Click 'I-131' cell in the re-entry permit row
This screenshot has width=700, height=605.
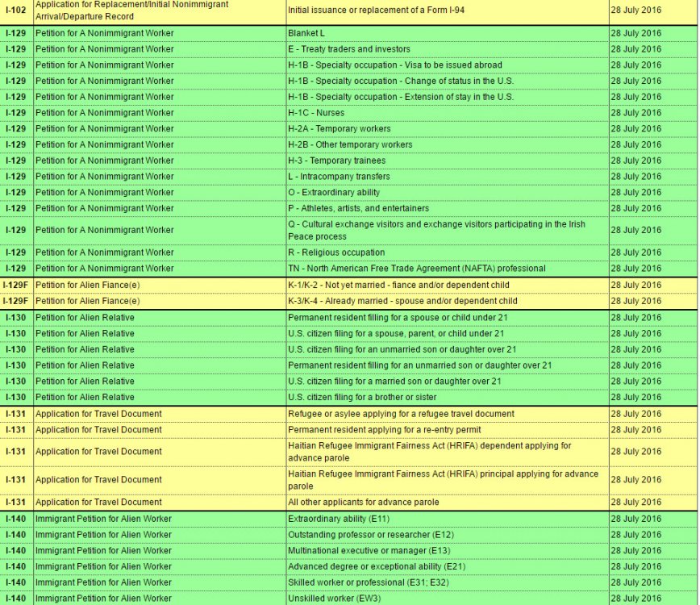[16, 430]
